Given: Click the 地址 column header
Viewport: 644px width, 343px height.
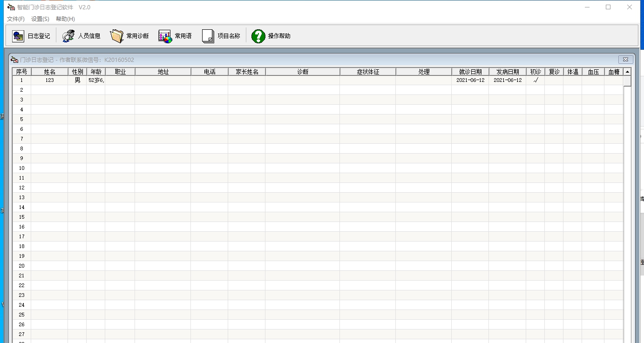Looking at the screenshot, I should pos(163,72).
